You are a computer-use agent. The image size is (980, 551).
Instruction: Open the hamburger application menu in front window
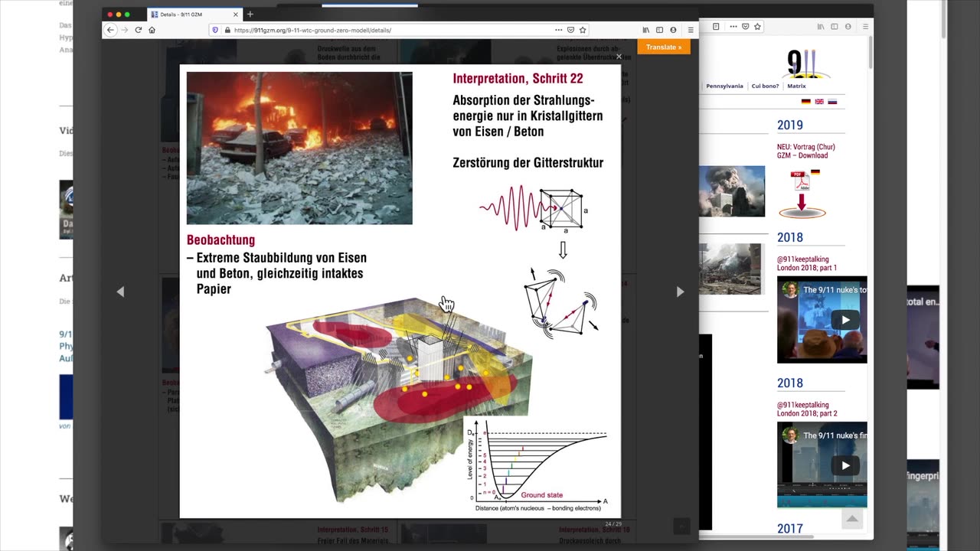(x=691, y=30)
